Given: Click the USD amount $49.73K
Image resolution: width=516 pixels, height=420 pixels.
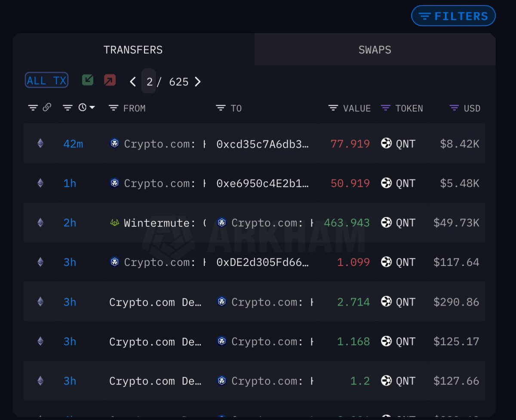Looking at the screenshot, I should tap(456, 223).
